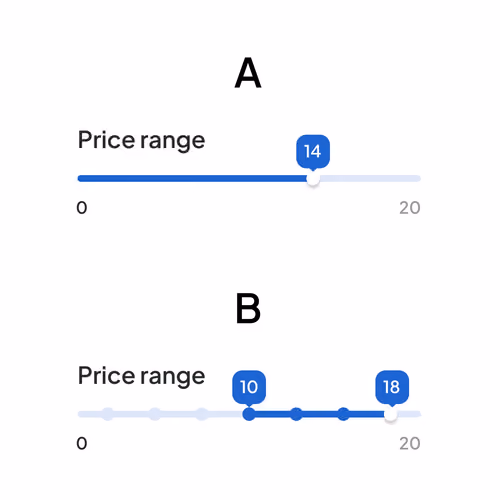Viewport: 500px width, 500px height.
Task: Click slider B's track end past the 18 handle
Action: click(x=410, y=414)
